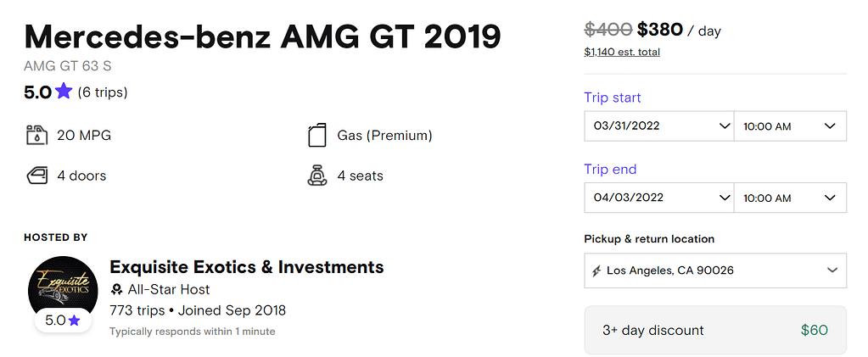Click the lightning bolt icon by Los Angeles
The height and width of the screenshot is (357, 868).
(596, 271)
